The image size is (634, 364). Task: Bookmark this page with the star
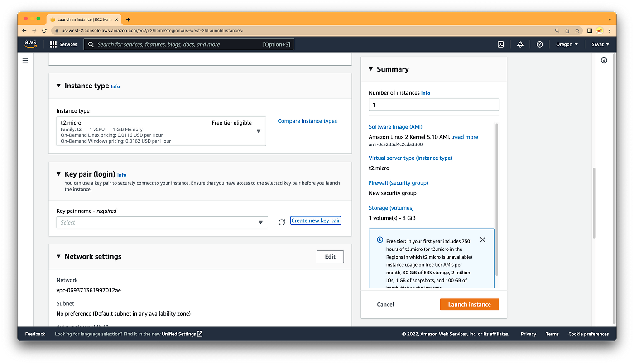pyautogui.click(x=577, y=30)
